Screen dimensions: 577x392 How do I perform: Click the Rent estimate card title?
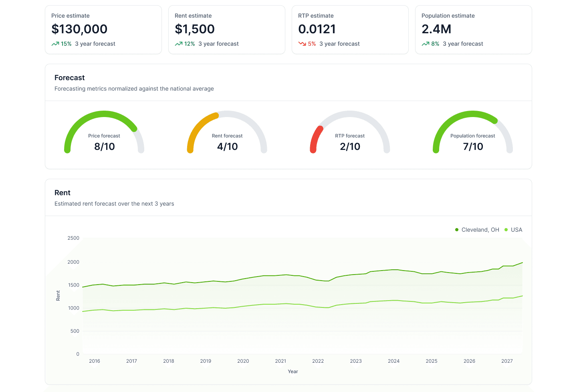(x=193, y=16)
